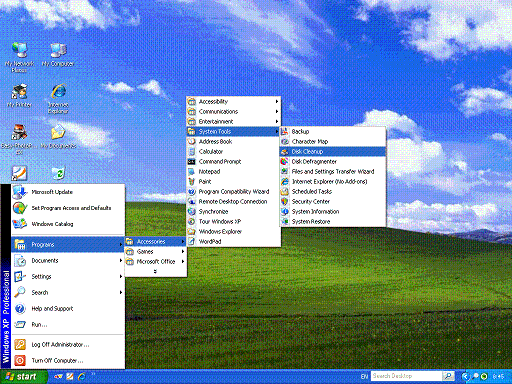Click the taskbar clock
This screenshot has width=512, height=384.
498,376
